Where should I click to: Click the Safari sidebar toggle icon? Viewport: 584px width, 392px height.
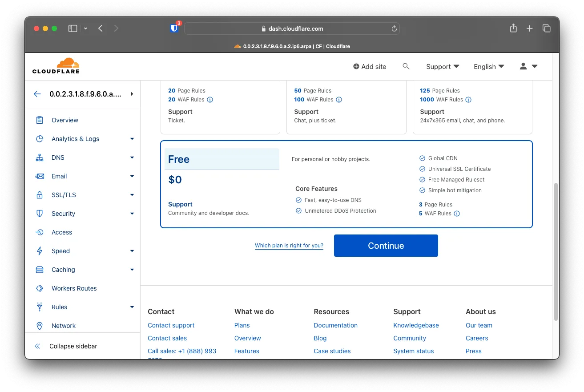coord(72,28)
